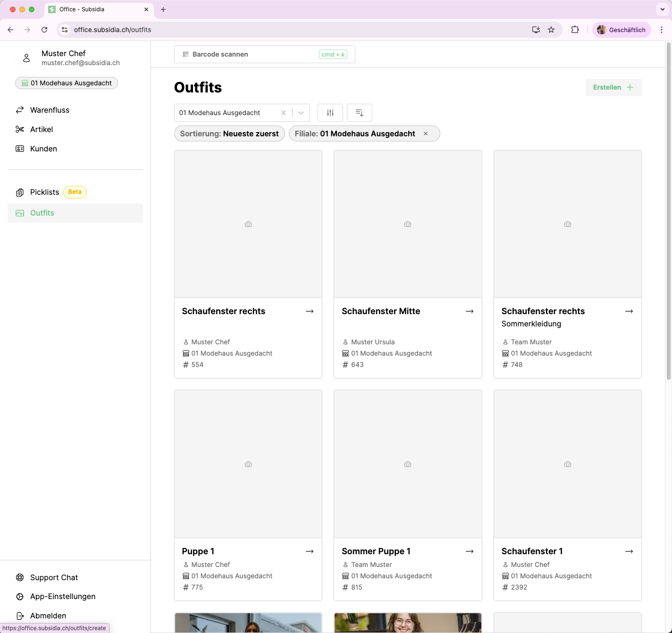Open arrow on Schaufenster Mitte card
672x633 pixels.
tap(470, 311)
